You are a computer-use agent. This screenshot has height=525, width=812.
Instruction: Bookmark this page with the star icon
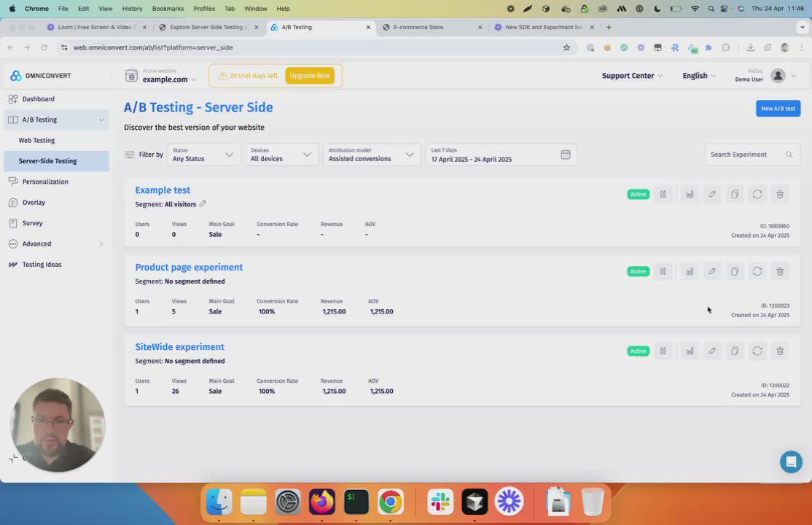point(566,47)
